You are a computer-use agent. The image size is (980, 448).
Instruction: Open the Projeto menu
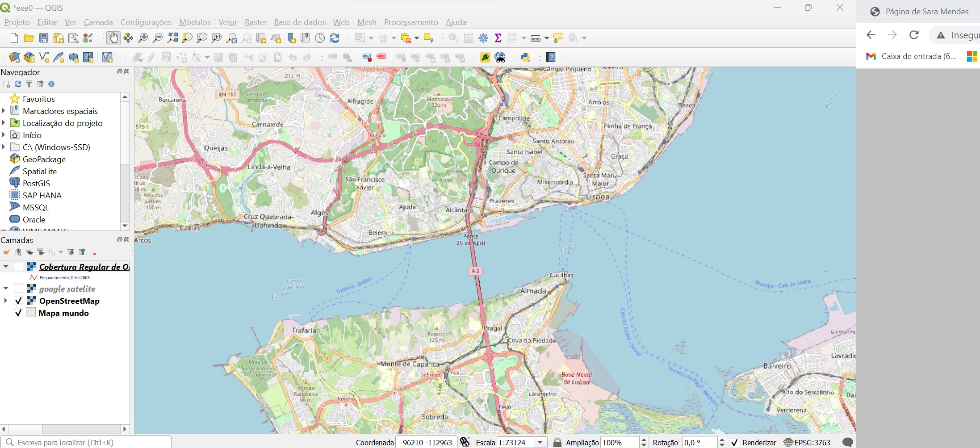click(x=17, y=22)
